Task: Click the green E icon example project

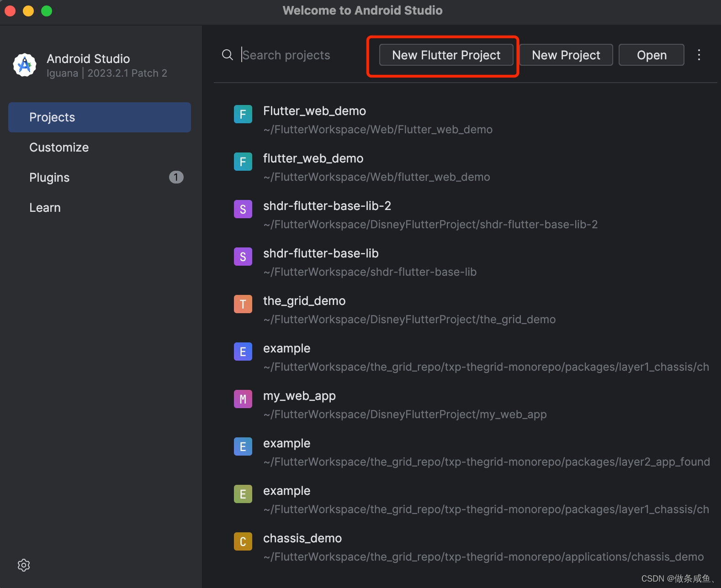Action: (x=243, y=494)
